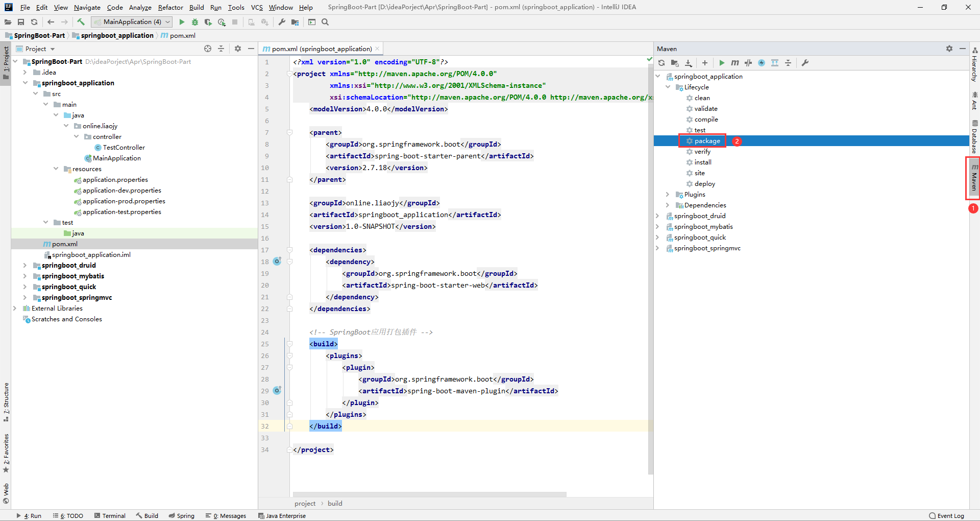
Task: Generate sources and update folders icon in Maven
Action: [x=675, y=63]
